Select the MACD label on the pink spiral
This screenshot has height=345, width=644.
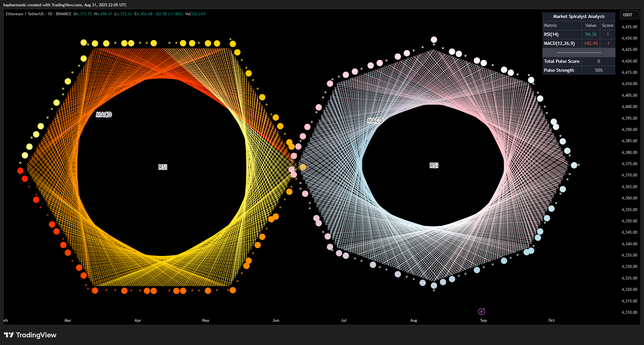(375, 121)
